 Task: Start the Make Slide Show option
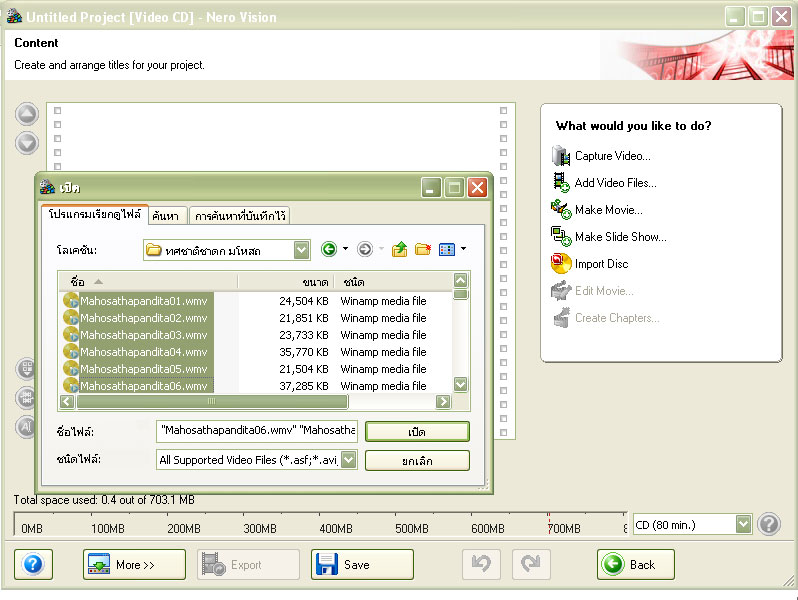620,237
